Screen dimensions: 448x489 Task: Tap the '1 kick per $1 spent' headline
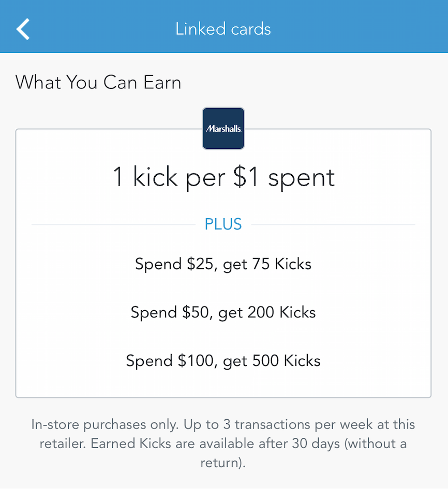223,177
